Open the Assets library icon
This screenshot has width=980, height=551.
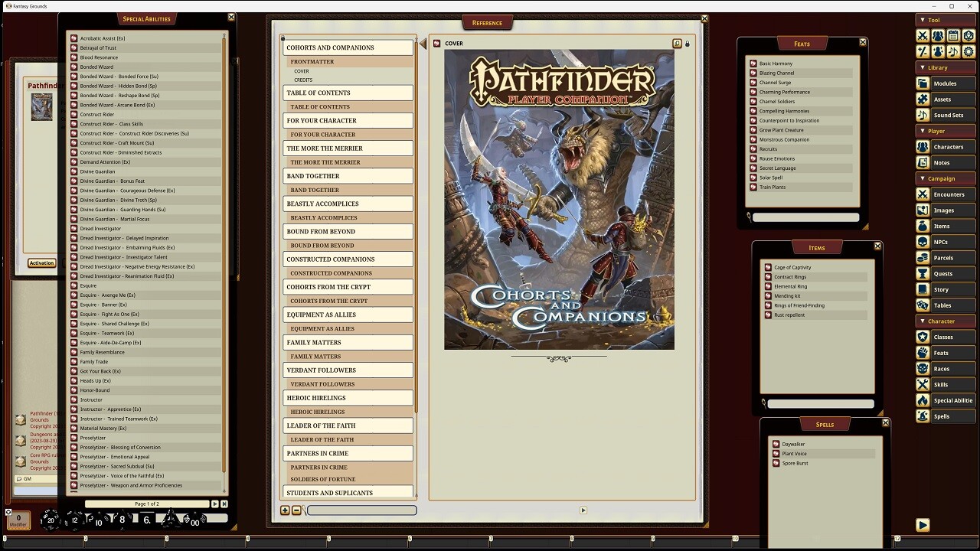[x=922, y=99]
